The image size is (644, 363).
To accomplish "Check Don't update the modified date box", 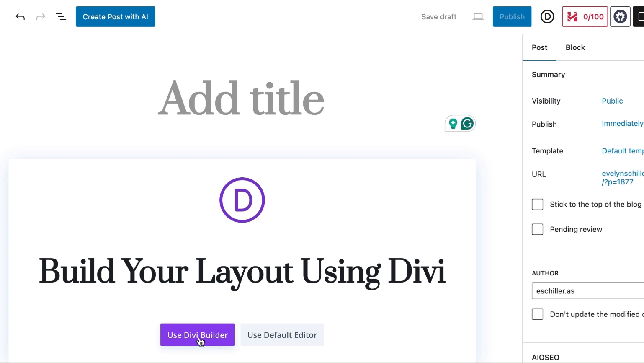I will 537,314.
